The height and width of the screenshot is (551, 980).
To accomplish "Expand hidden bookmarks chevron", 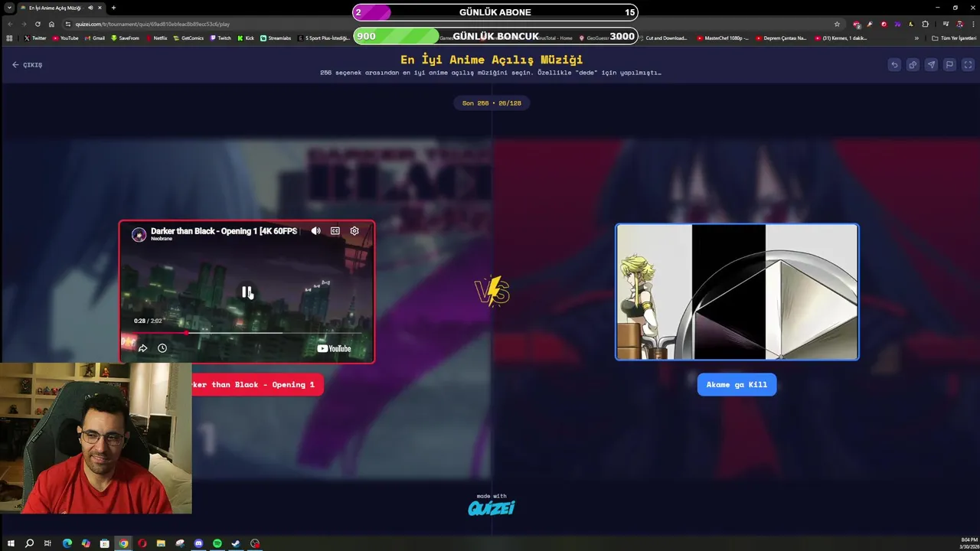I will tap(916, 38).
